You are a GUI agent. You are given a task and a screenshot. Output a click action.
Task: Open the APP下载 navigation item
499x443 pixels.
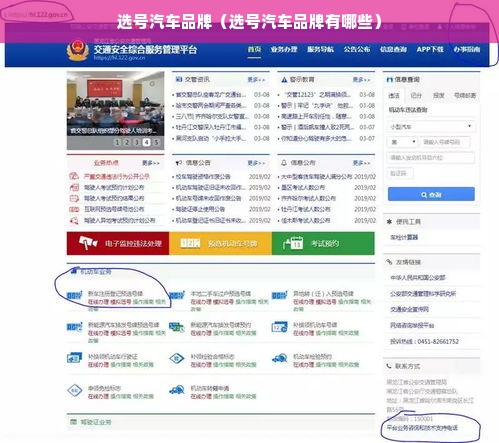click(x=430, y=49)
